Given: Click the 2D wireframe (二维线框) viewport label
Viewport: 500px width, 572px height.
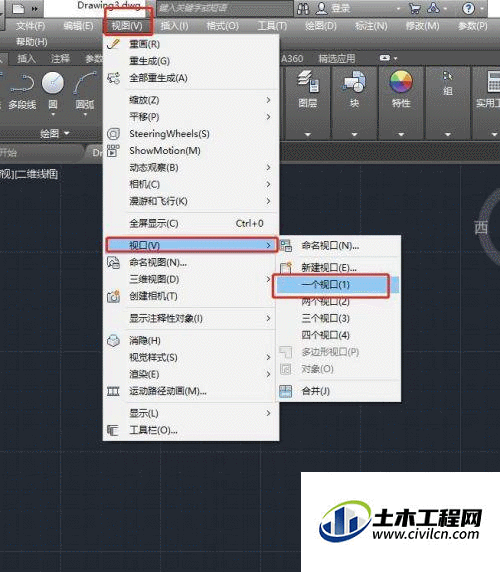Looking at the screenshot, I should (36, 174).
